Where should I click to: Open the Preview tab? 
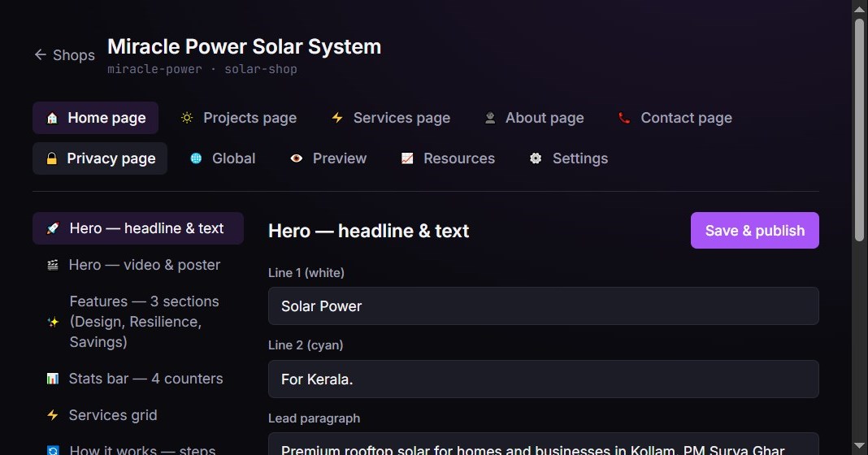[x=328, y=159]
